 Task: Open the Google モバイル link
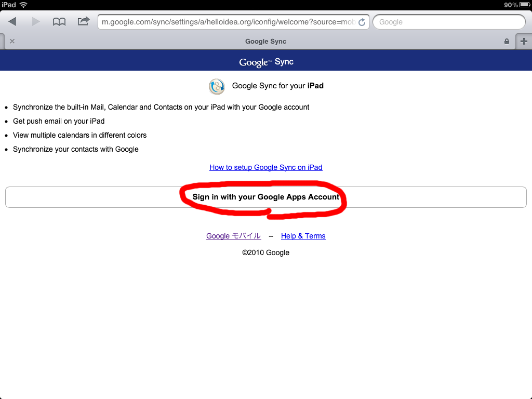tap(233, 236)
